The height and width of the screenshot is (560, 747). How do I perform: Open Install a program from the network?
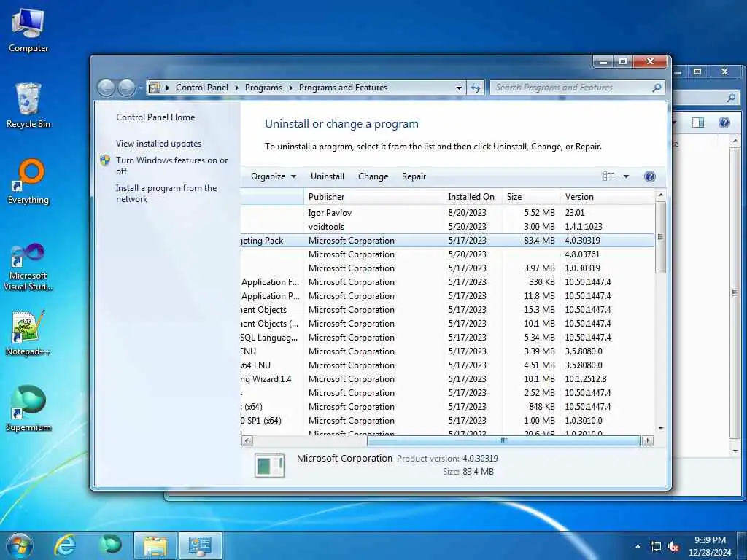coord(166,193)
